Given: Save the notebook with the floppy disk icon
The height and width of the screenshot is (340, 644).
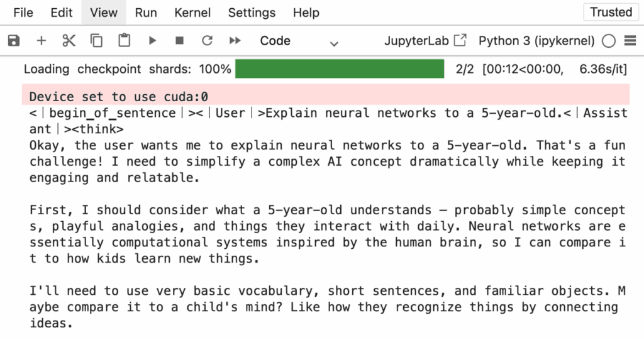Looking at the screenshot, I should 14,41.
